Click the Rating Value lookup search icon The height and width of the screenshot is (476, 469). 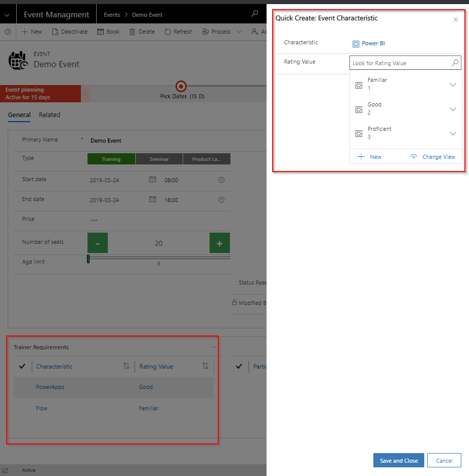455,63
